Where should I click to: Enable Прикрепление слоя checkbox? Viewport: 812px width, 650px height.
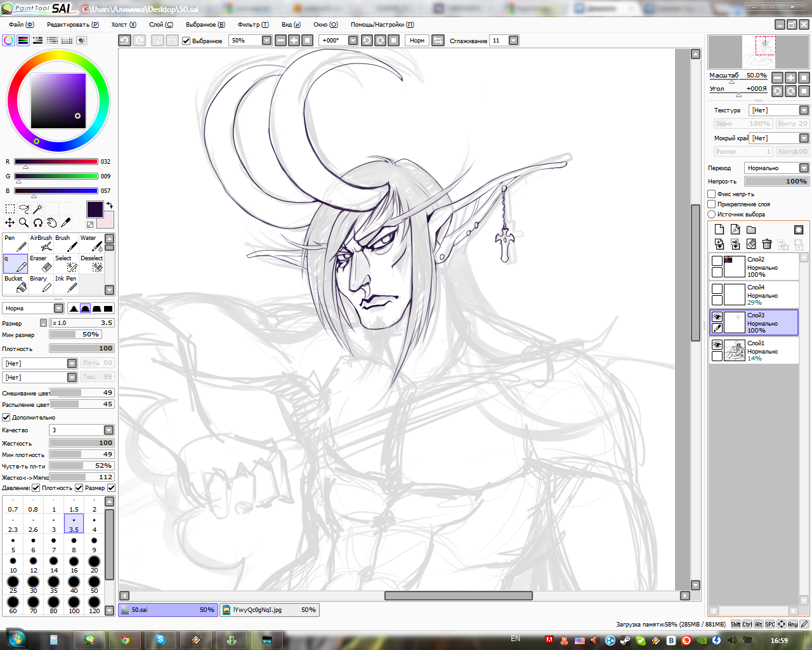[x=712, y=204]
